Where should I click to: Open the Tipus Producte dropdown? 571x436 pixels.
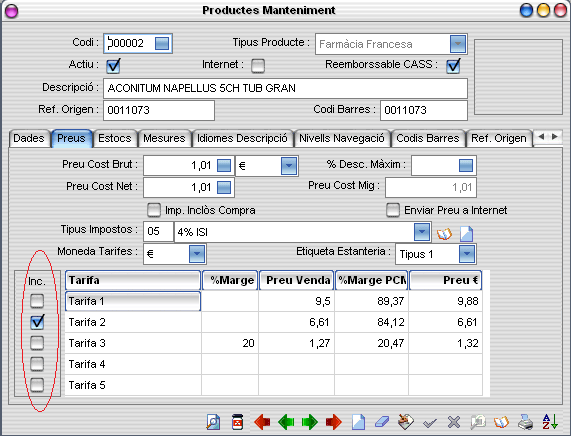coord(458,44)
